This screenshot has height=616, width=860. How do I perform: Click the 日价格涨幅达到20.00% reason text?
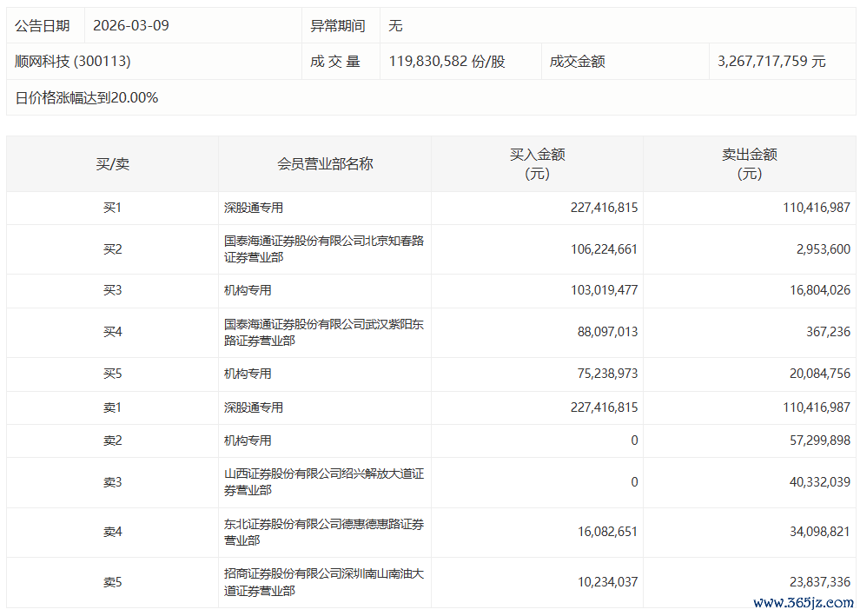click(87, 97)
